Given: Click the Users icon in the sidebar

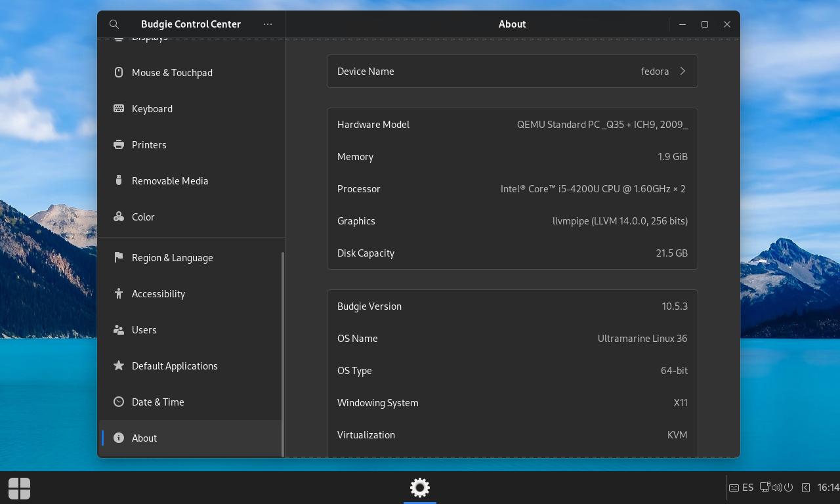Looking at the screenshot, I should pyautogui.click(x=119, y=329).
